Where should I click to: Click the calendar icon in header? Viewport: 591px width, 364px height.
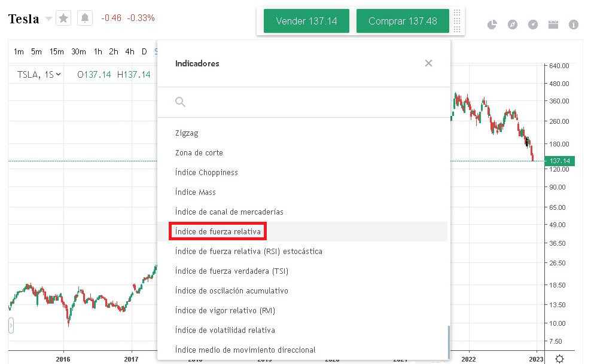click(x=553, y=25)
